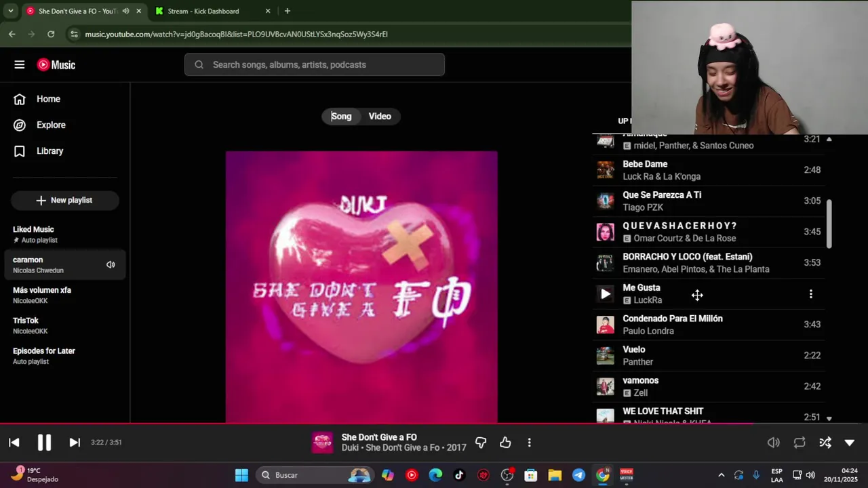Close the She Don't Give a FO browser tab
Viewport: 868px width, 488px height.
(x=139, y=11)
